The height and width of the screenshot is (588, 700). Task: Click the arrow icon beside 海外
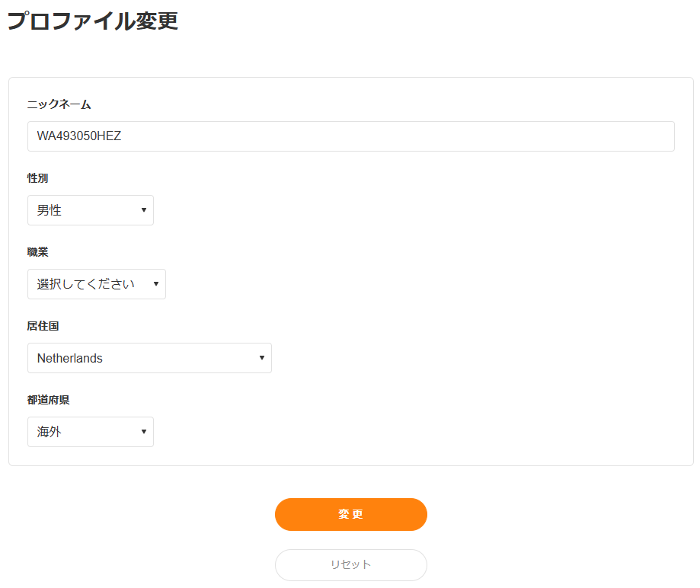(144, 432)
